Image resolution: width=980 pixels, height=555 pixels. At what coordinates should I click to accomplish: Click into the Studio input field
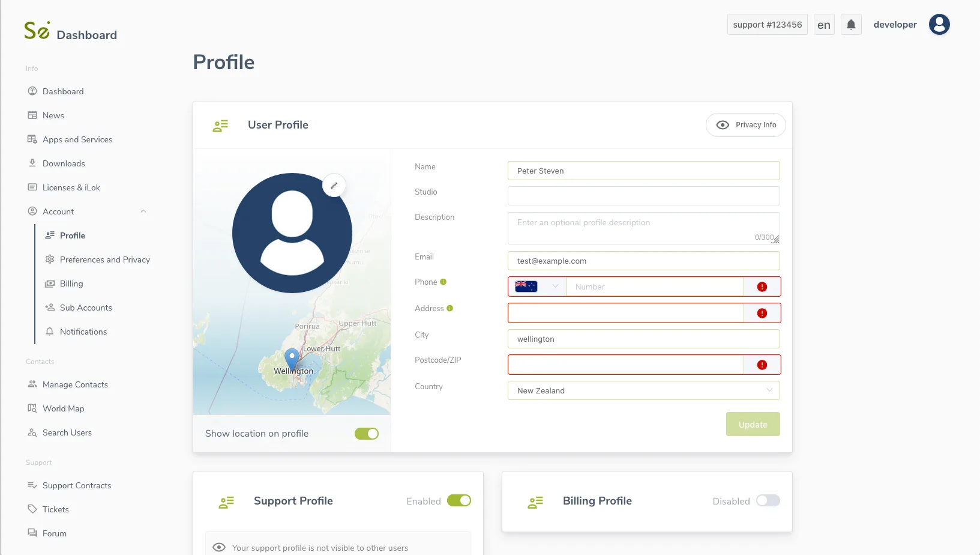point(643,196)
